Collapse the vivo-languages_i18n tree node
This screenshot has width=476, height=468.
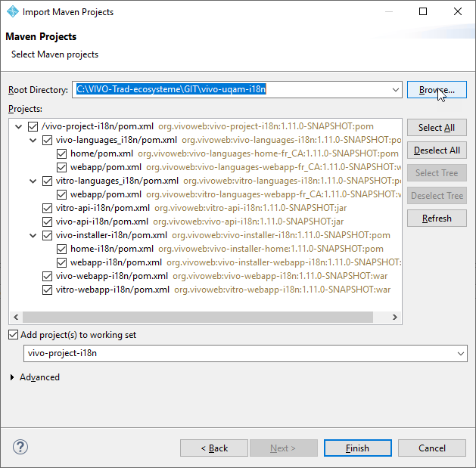pyautogui.click(x=33, y=140)
